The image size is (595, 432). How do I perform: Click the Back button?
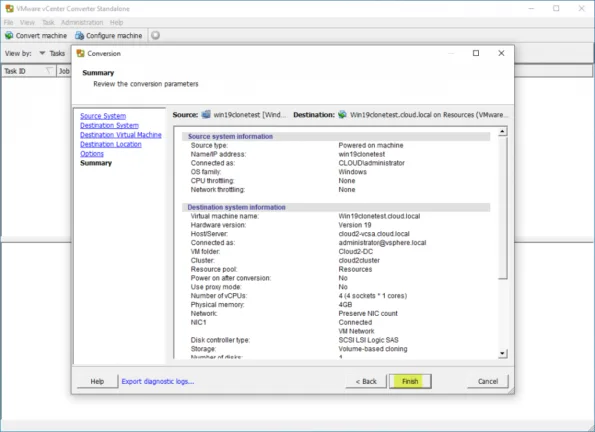366,381
